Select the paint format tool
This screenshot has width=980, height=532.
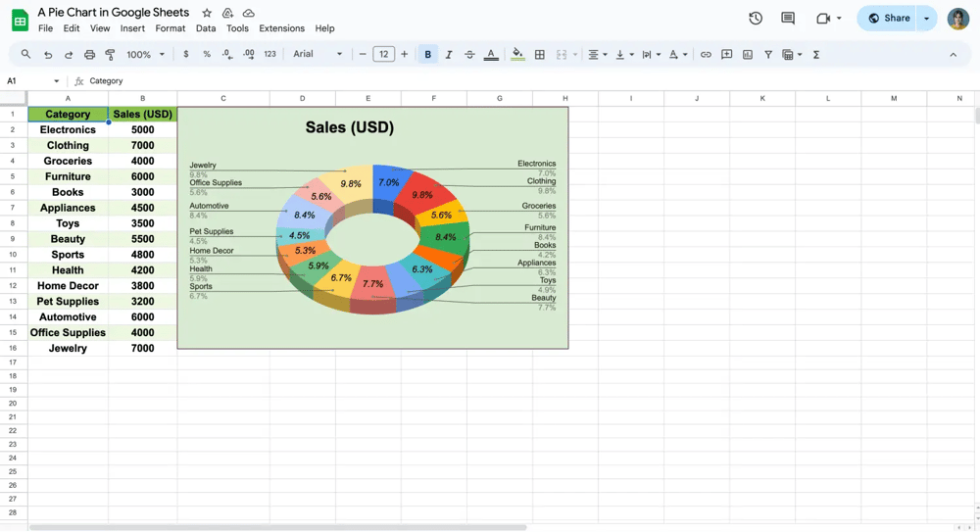(x=110, y=55)
